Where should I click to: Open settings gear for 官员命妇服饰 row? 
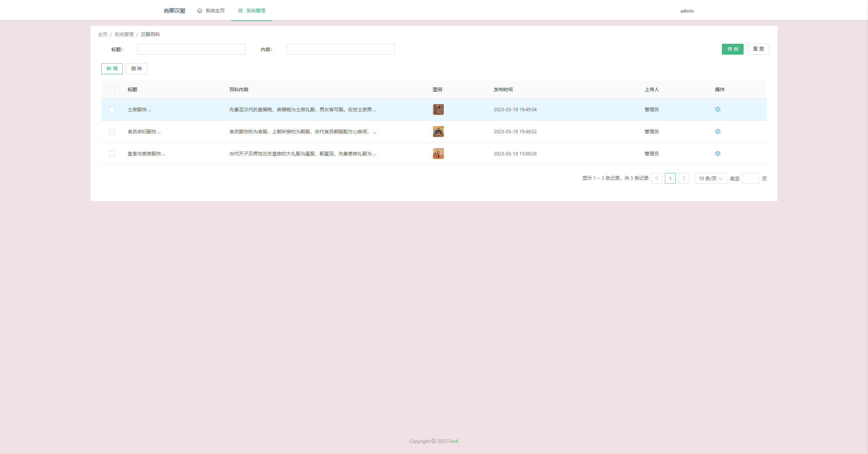[x=717, y=131]
